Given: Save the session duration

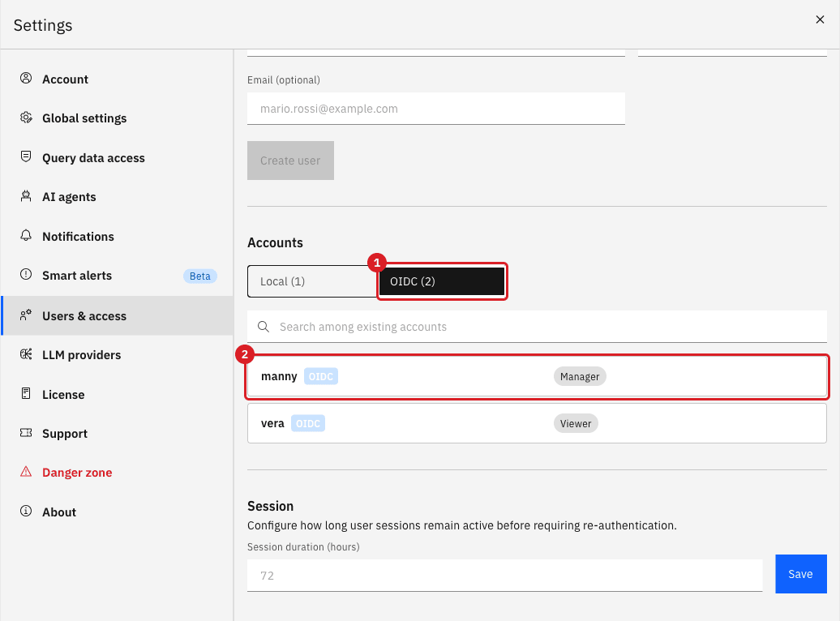Looking at the screenshot, I should 801,574.
